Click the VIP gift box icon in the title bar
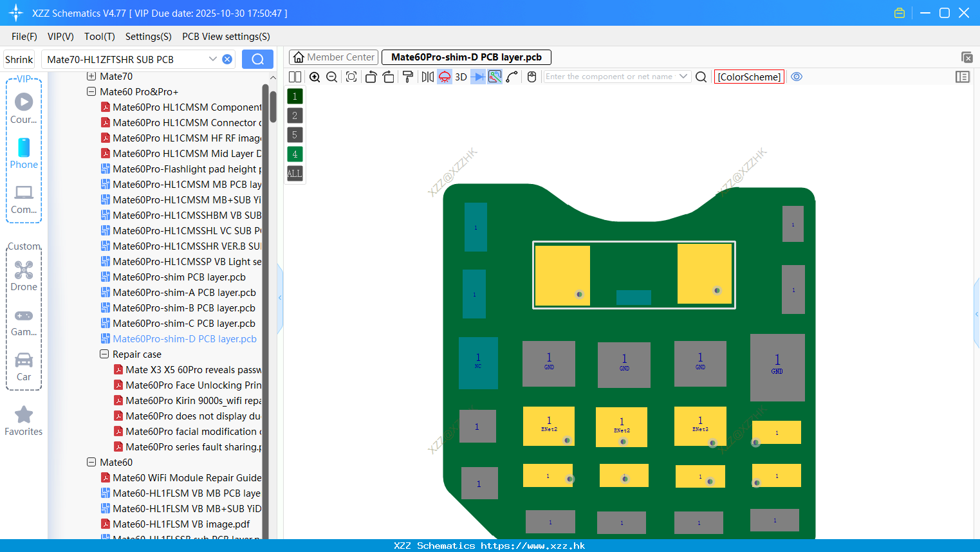Viewport: 980px width, 552px height. pos(900,13)
